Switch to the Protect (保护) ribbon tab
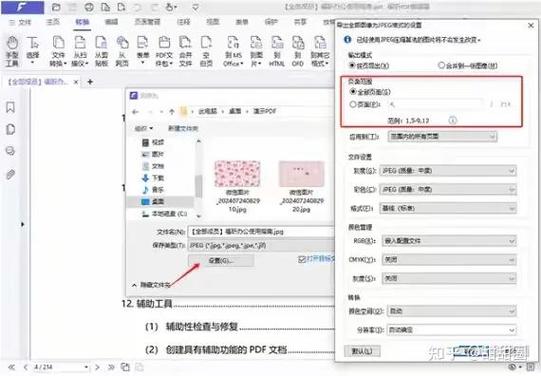 pyautogui.click(x=271, y=22)
